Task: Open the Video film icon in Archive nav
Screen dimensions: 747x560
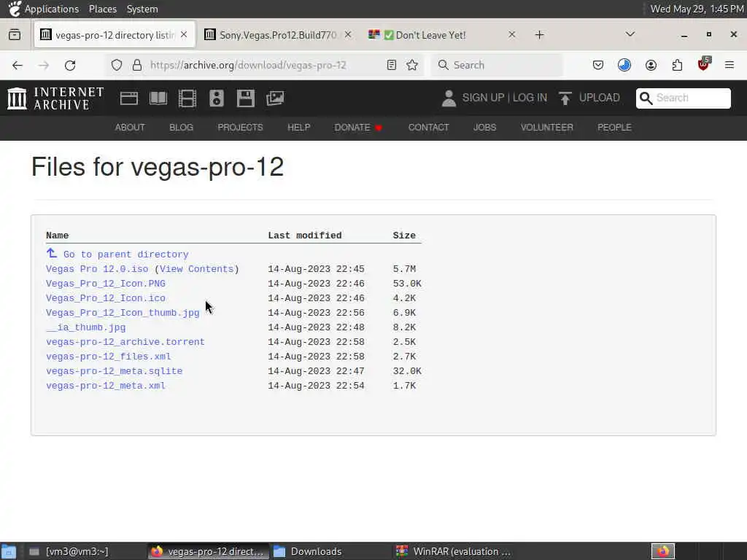Action: [187, 98]
